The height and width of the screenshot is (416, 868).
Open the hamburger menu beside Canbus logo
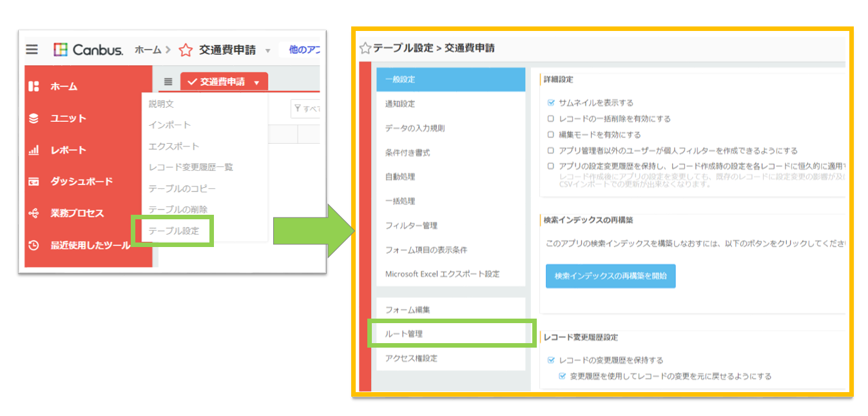tap(32, 49)
